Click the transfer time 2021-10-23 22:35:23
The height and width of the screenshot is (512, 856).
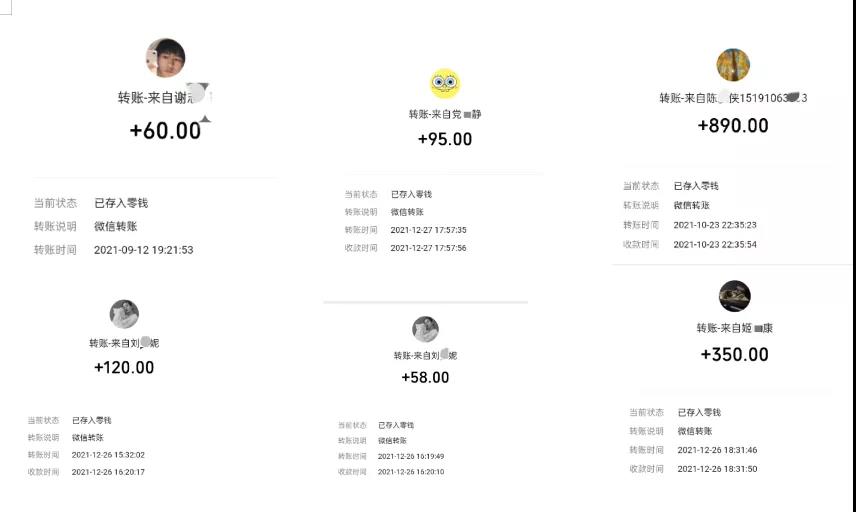[x=715, y=225]
